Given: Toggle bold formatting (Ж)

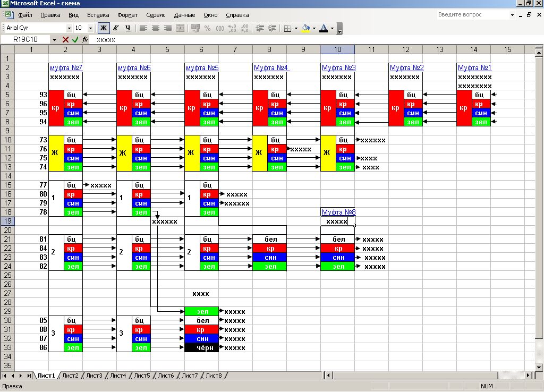Looking at the screenshot, I should click(104, 28).
